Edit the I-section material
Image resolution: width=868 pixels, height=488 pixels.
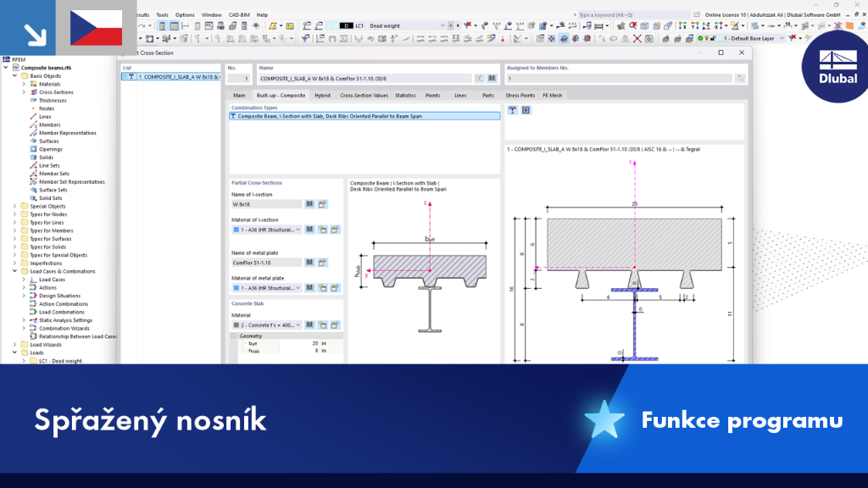(335, 230)
